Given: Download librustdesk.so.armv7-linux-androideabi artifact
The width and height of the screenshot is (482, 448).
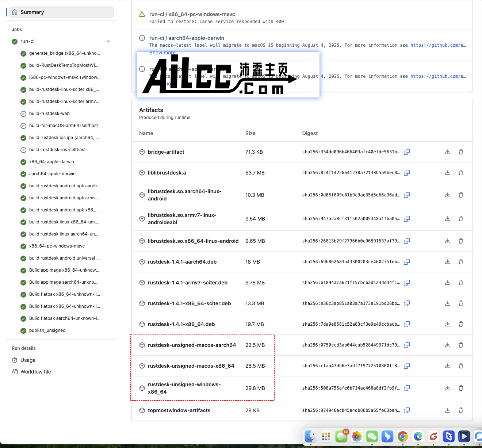Looking at the screenshot, I should pos(448,219).
